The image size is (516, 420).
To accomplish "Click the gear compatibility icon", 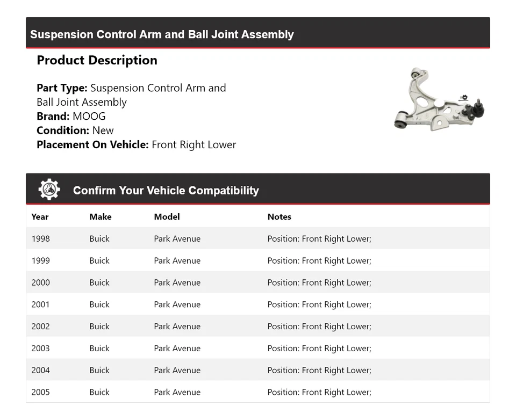I will 49,190.
